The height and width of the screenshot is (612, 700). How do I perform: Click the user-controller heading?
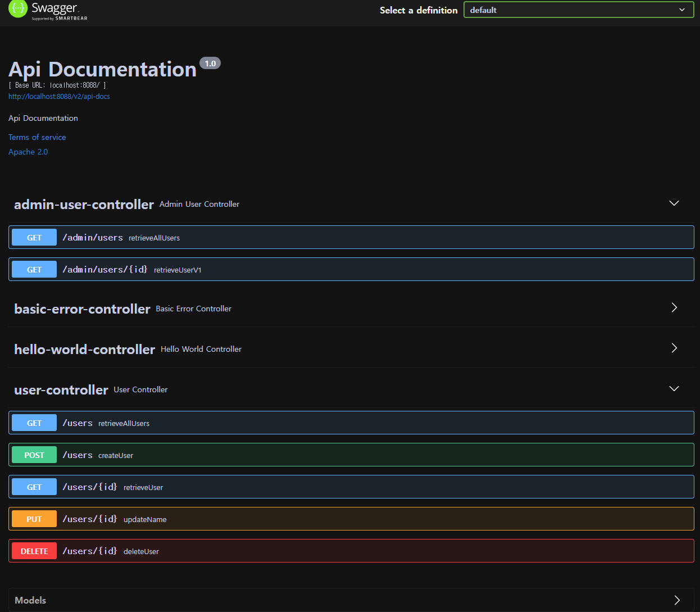(x=61, y=390)
